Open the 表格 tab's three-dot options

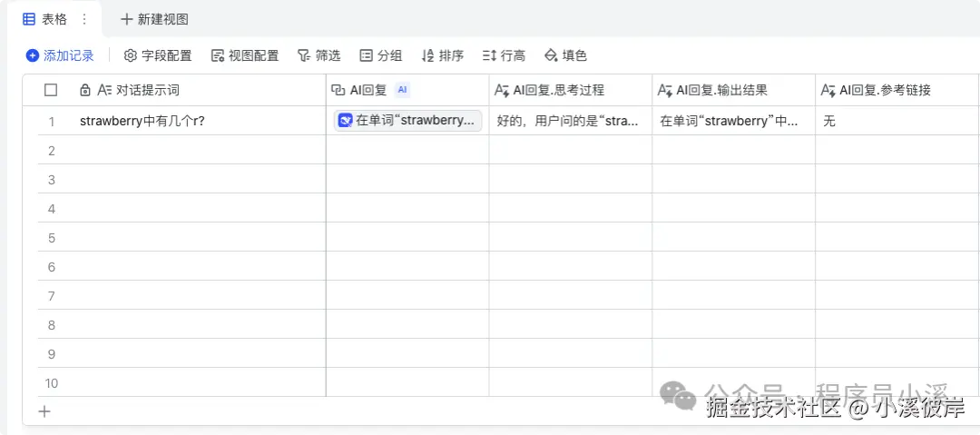tap(85, 19)
